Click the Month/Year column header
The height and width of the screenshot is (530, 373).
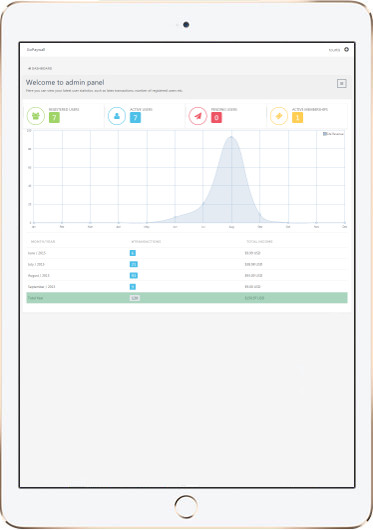click(43, 242)
